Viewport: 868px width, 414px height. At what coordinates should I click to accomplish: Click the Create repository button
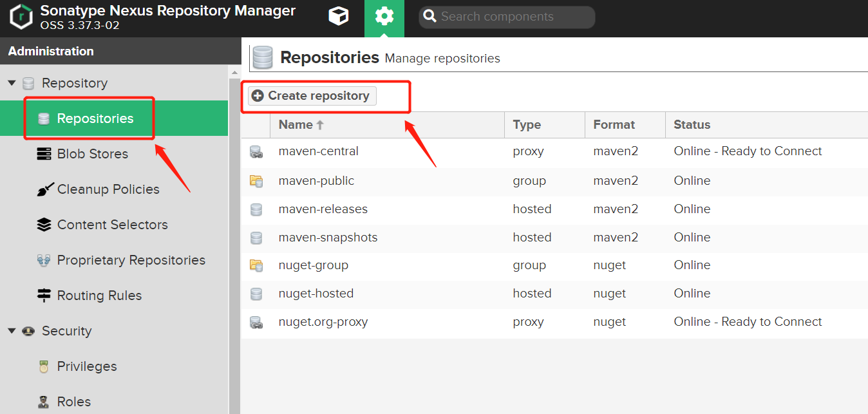(x=312, y=96)
